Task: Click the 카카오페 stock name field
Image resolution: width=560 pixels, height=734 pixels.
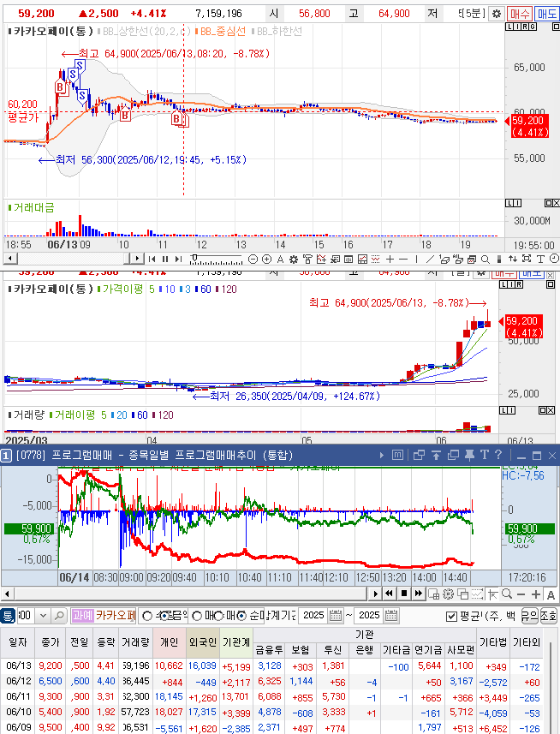Action: (x=115, y=616)
